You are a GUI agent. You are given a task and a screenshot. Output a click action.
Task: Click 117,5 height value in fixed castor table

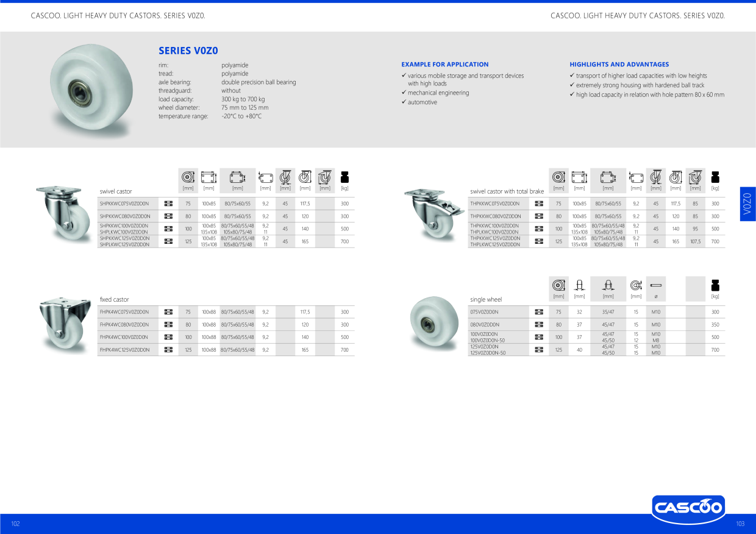click(x=305, y=312)
